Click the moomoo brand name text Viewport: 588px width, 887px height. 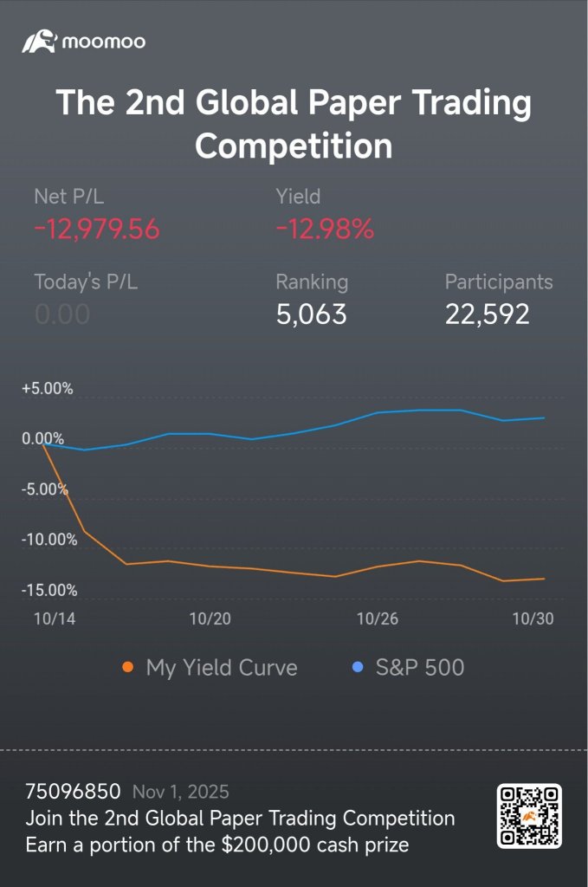point(103,42)
